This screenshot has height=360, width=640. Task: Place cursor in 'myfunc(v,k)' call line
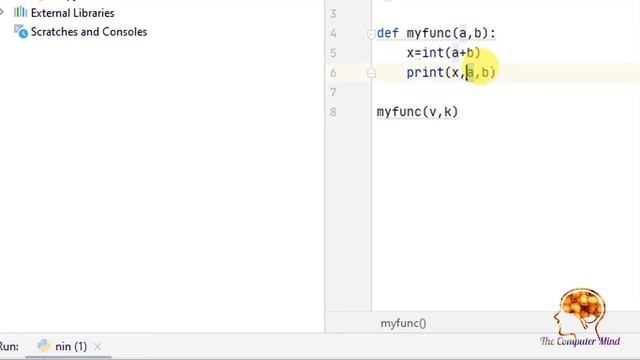point(417,112)
